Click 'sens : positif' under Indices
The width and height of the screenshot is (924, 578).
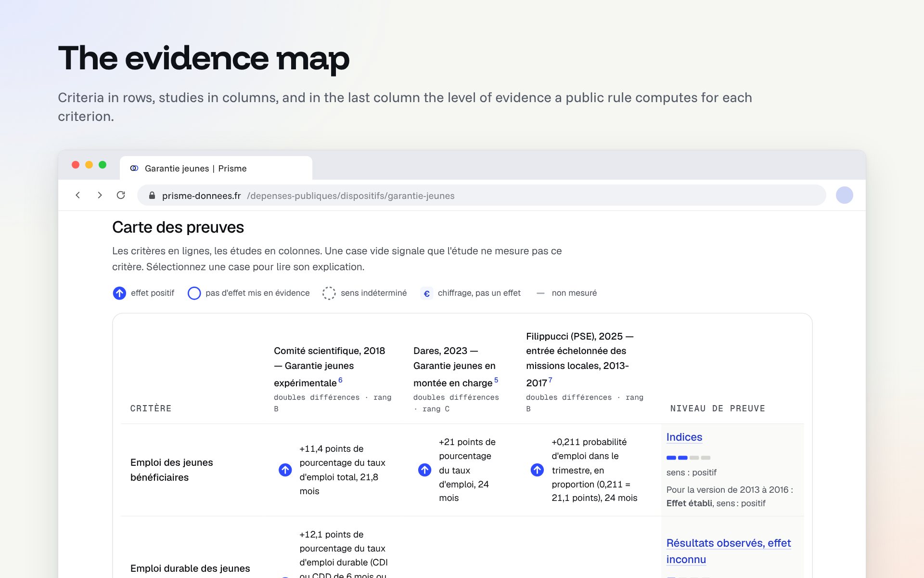[x=691, y=473]
